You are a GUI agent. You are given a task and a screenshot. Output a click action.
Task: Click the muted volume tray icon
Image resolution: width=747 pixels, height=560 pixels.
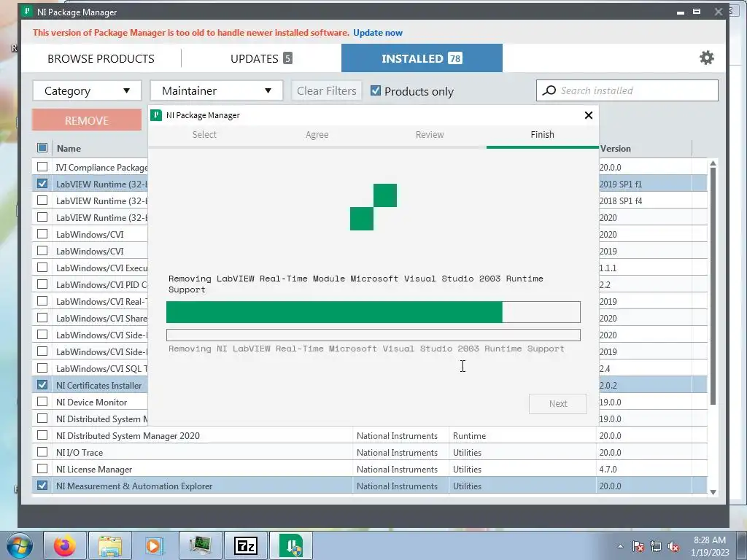(x=673, y=546)
